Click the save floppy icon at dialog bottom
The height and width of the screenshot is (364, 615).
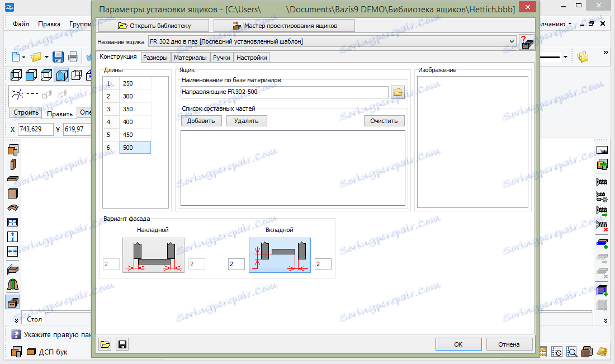[x=122, y=344]
